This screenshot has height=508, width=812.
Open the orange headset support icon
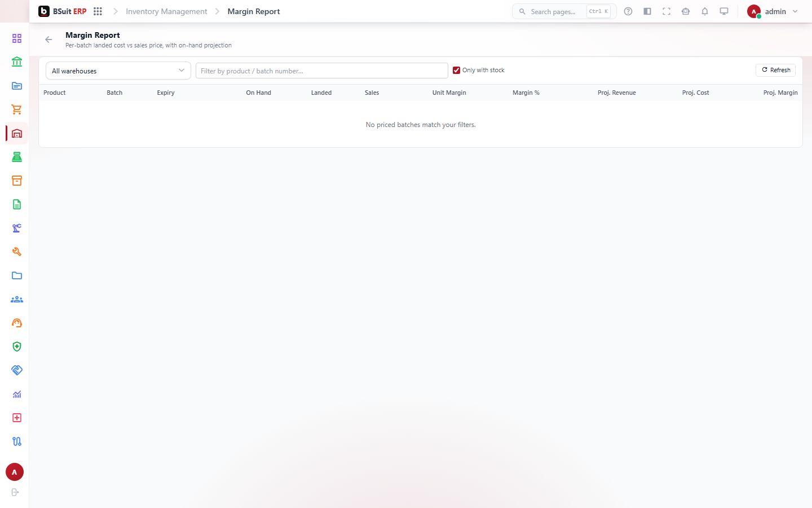17,323
